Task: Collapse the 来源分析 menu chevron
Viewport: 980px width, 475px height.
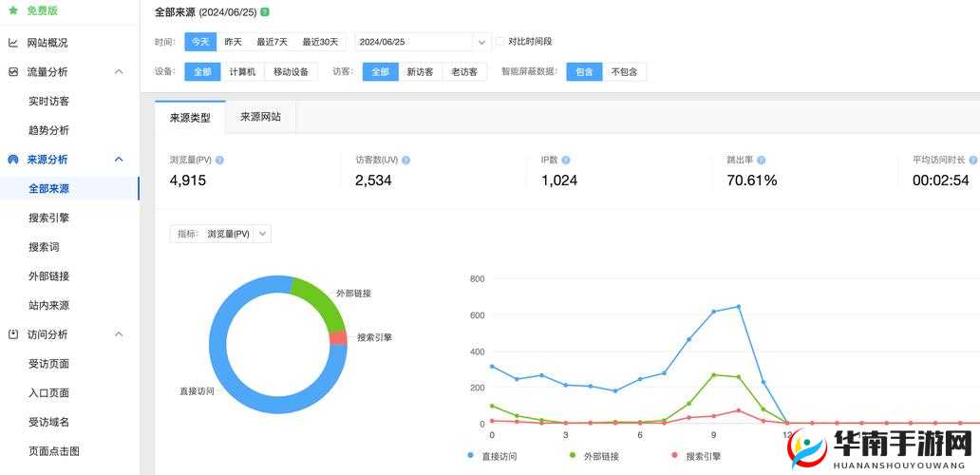Action: coord(119,160)
